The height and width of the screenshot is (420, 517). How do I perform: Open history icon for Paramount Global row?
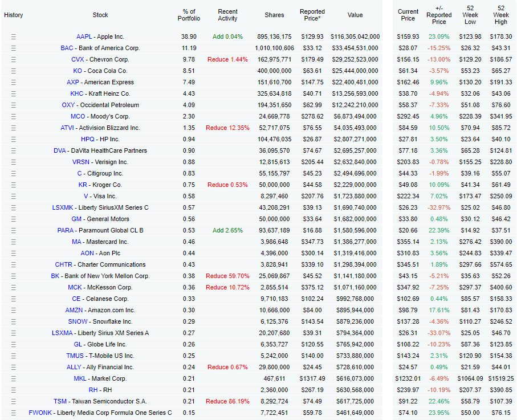(14, 231)
